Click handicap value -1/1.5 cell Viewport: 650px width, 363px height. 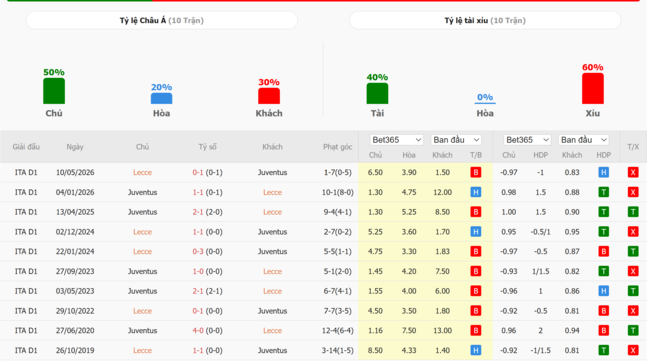click(x=541, y=350)
